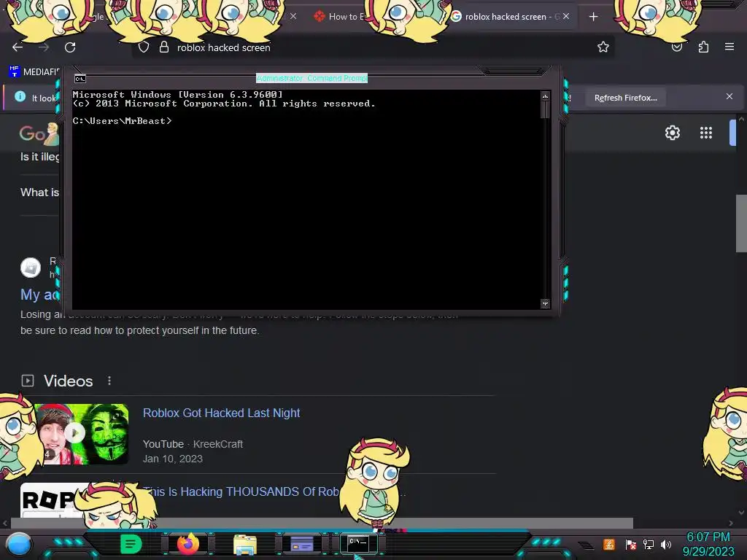Open the 'My ac' search result link
The height and width of the screenshot is (560, 747).
click(x=39, y=295)
